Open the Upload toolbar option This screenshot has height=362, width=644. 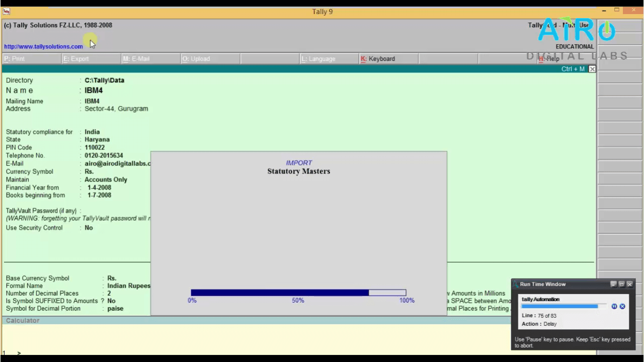(x=196, y=59)
